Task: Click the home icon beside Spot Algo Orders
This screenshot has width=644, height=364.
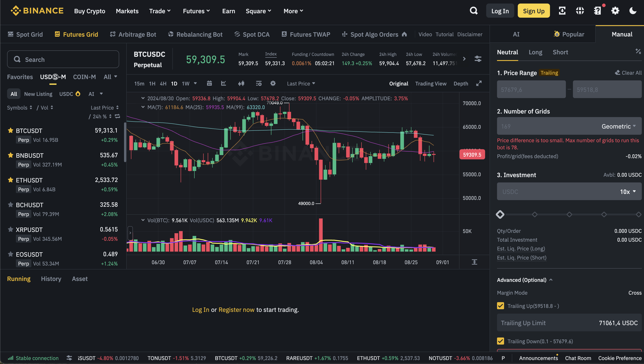Action: 404,34
